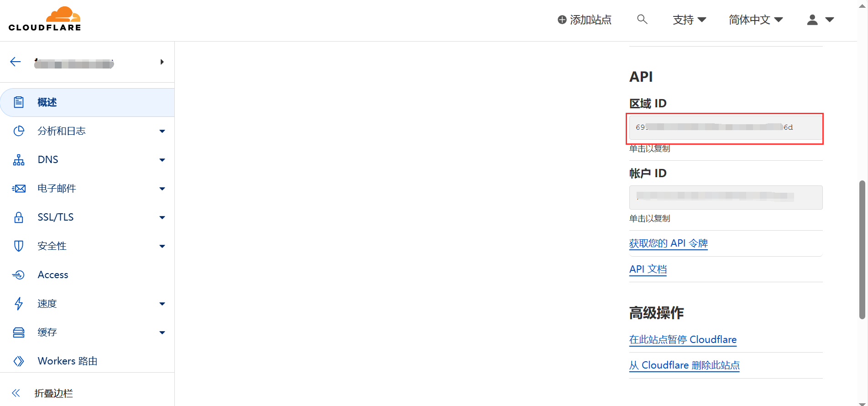The height and width of the screenshot is (406, 868).
Task: Click the Workers routes icon
Action: tap(19, 361)
